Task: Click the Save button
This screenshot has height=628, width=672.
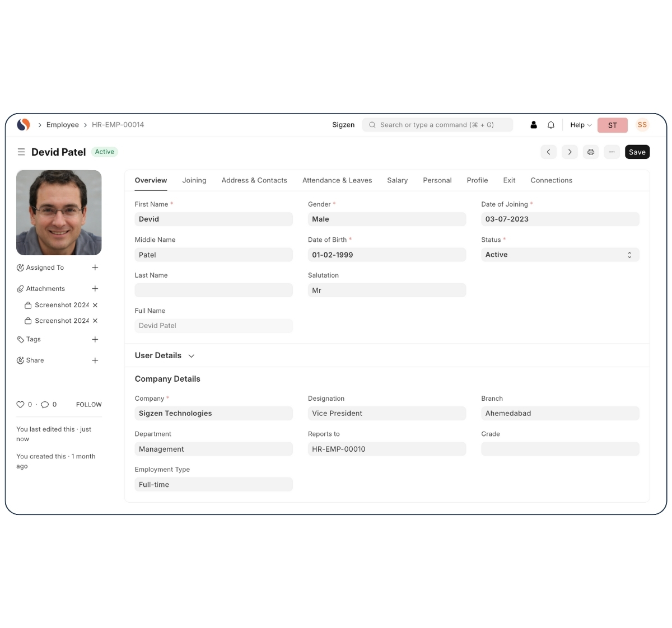Action: (637, 152)
